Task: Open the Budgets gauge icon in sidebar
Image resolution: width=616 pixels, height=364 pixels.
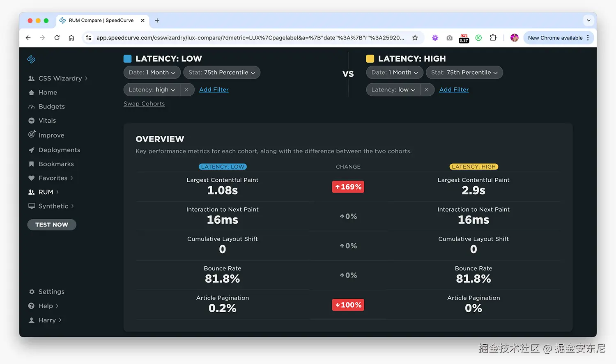Action: (32, 107)
